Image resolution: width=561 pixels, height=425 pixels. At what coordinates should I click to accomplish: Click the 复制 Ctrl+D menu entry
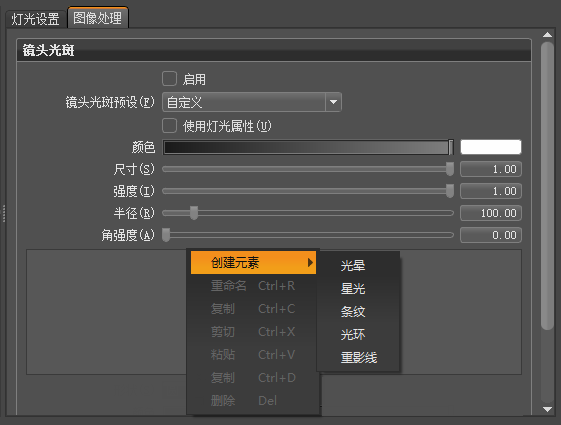[x=253, y=377]
